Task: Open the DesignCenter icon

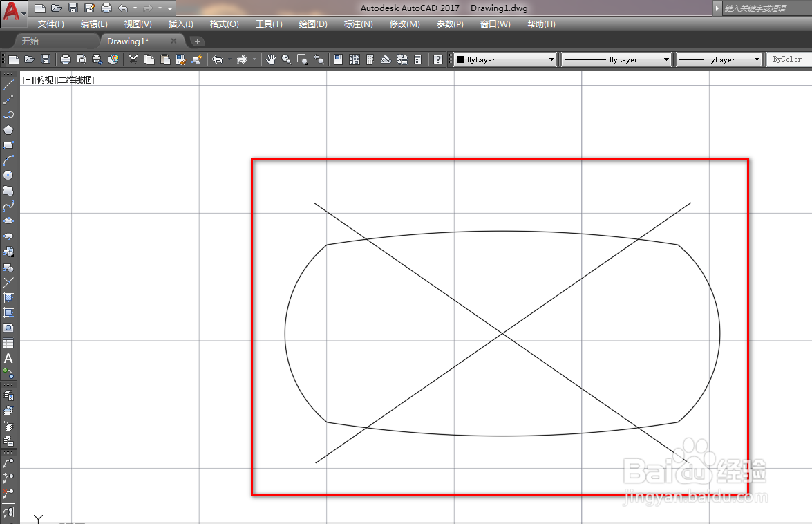Action: tap(355, 59)
